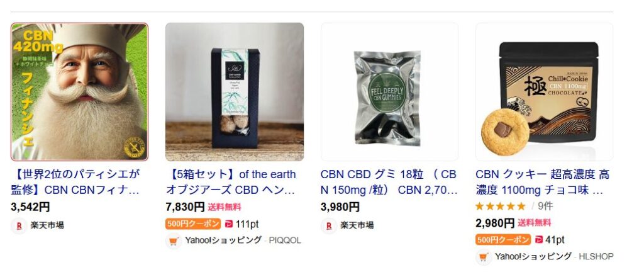
Task: Open the 【5箱セット】of the earth title link
Action: [231, 182]
